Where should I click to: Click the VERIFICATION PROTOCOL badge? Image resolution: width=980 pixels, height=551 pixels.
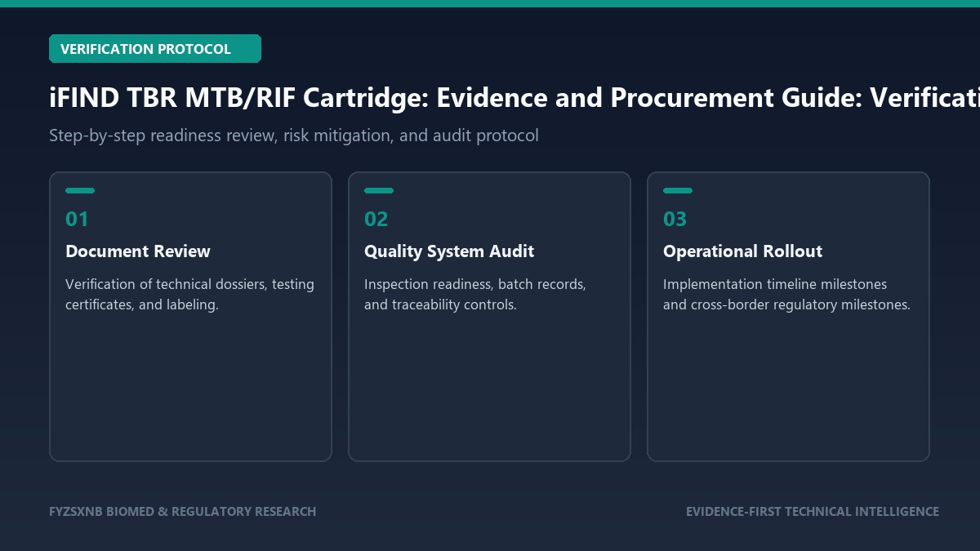(155, 49)
